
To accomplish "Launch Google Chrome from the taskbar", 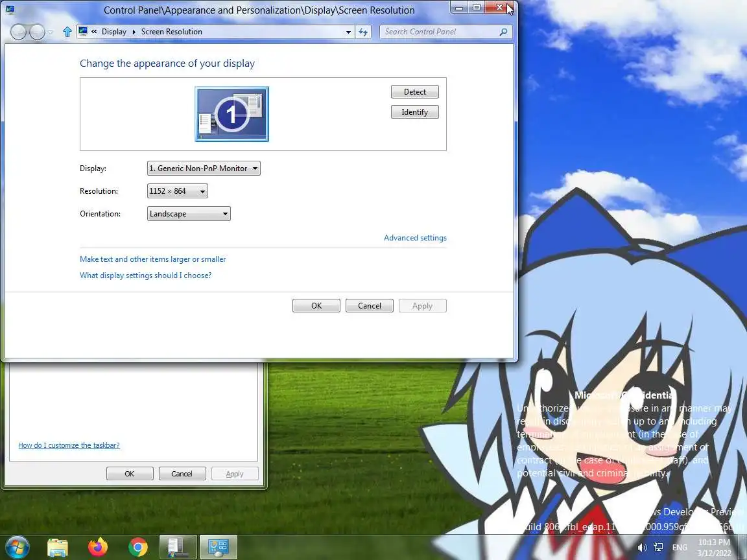I will [137, 548].
